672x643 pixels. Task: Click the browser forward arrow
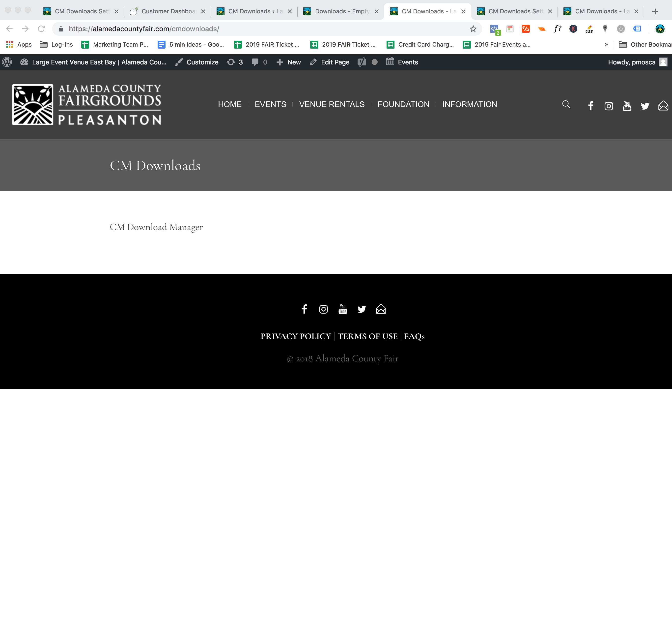(25, 29)
